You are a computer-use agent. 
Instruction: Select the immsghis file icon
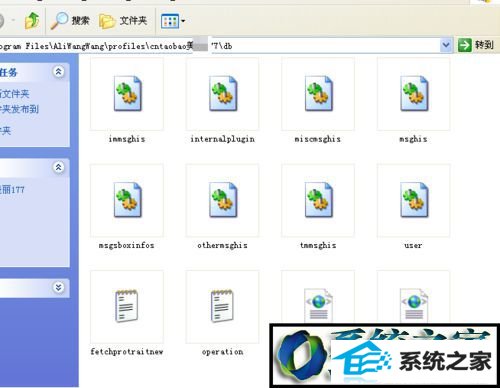[x=127, y=94]
